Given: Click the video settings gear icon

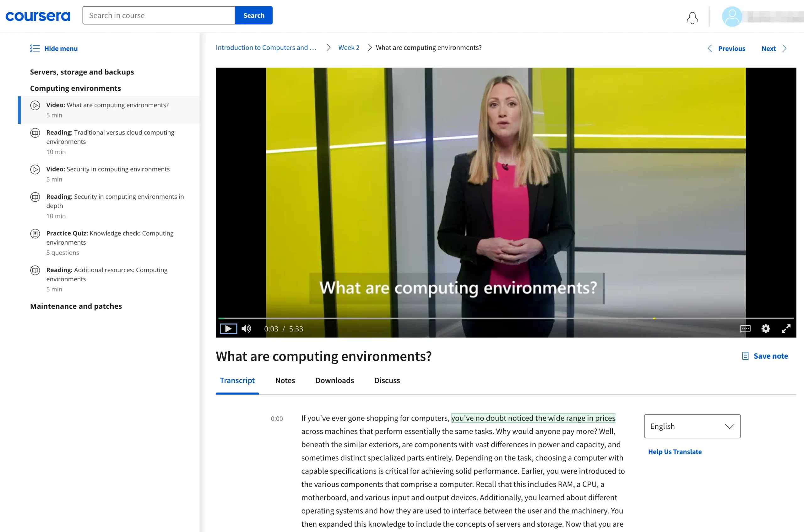Looking at the screenshot, I should click(x=766, y=328).
